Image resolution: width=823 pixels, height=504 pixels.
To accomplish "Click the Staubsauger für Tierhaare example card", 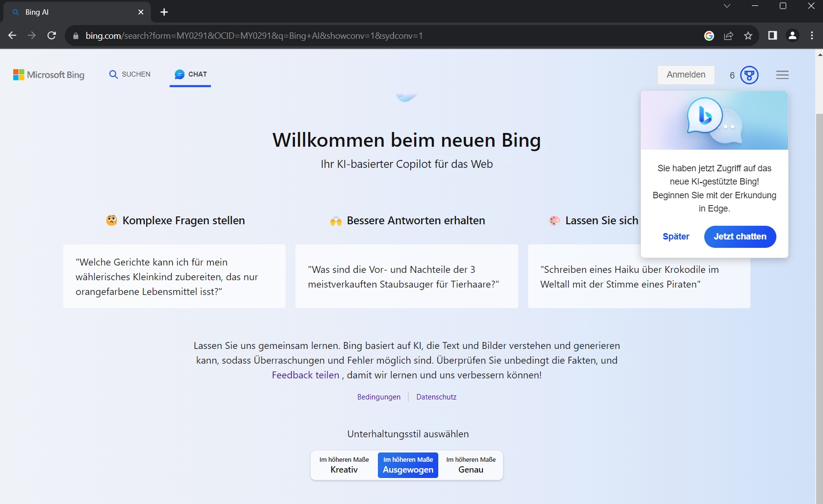I will [x=406, y=276].
